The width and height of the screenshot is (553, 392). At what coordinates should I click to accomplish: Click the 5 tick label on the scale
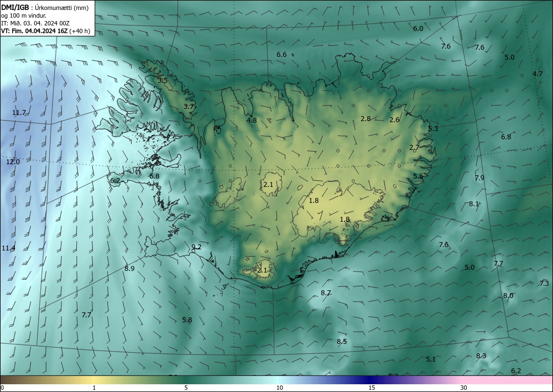pyautogui.click(x=186, y=388)
